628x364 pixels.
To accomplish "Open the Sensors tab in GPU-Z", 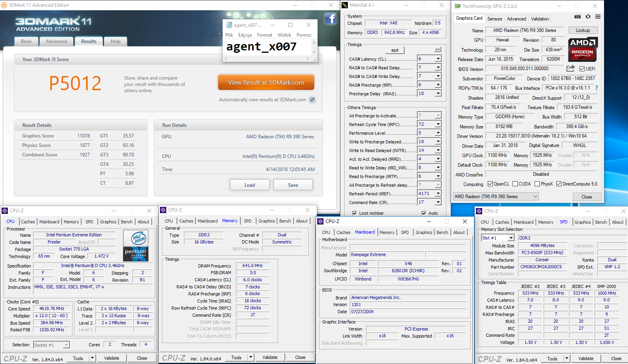I will tap(494, 19).
